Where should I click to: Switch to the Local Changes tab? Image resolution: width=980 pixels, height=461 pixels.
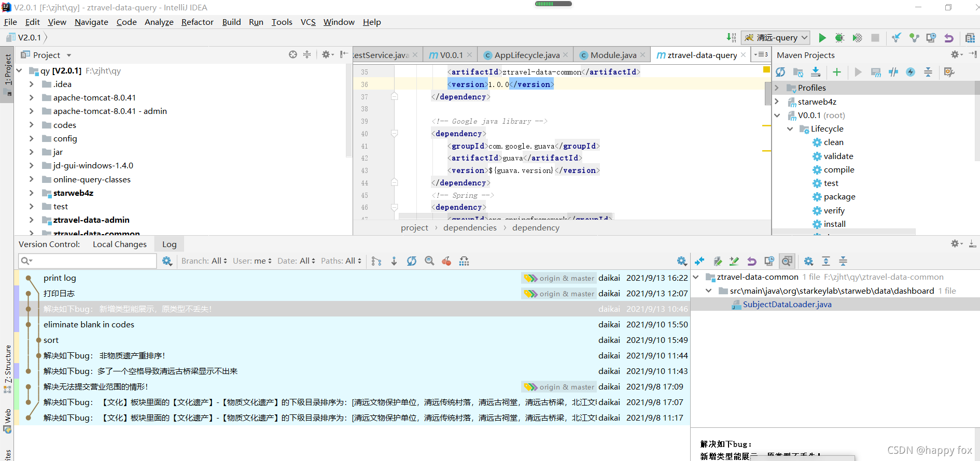(x=120, y=244)
